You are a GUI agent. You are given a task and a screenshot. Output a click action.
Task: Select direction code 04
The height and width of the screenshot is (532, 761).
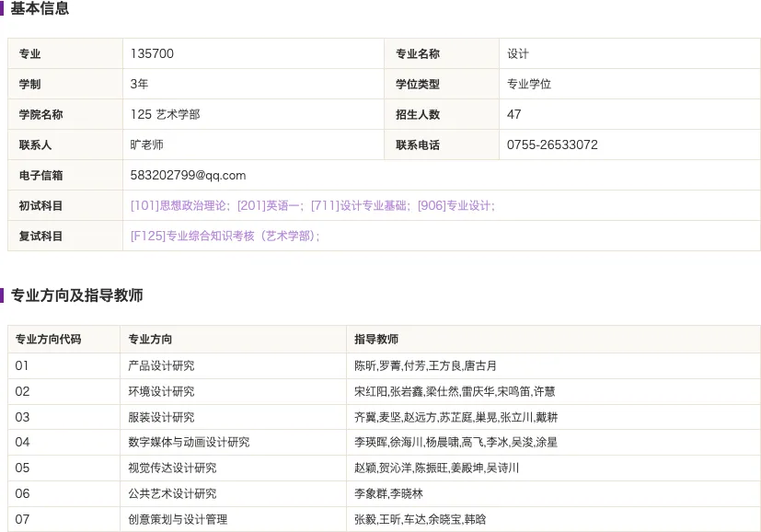[x=22, y=442]
